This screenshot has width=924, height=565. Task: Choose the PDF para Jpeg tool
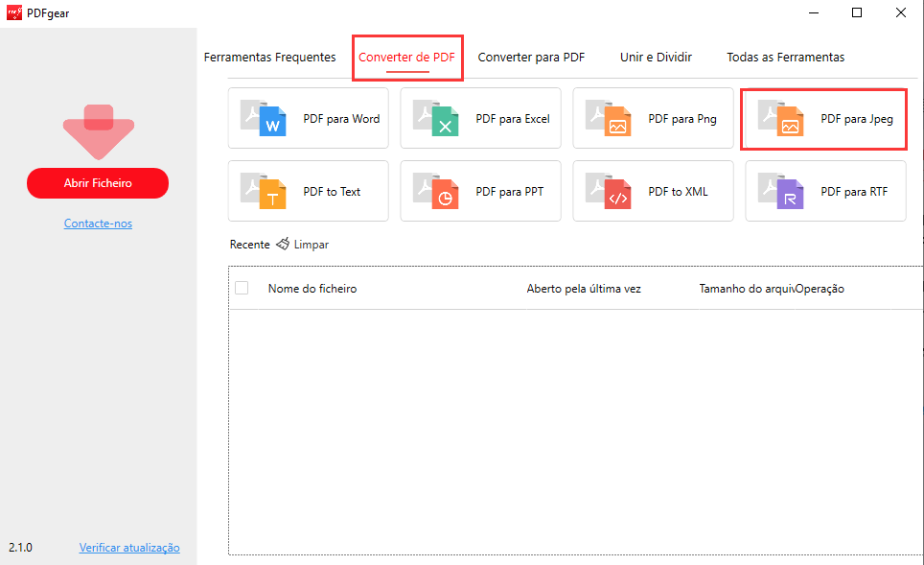(823, 118)
